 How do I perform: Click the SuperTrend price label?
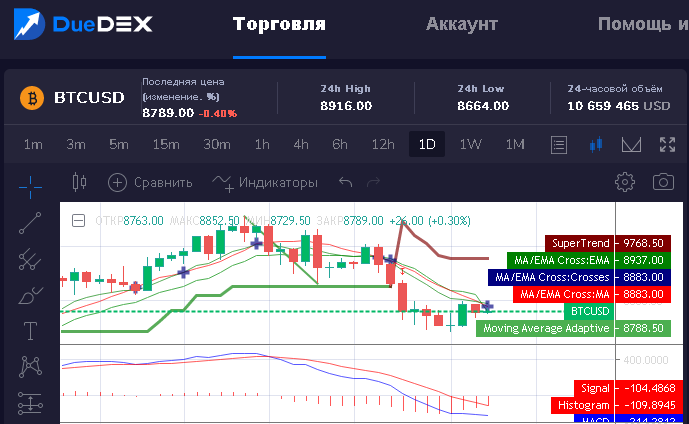click(608, 243)
